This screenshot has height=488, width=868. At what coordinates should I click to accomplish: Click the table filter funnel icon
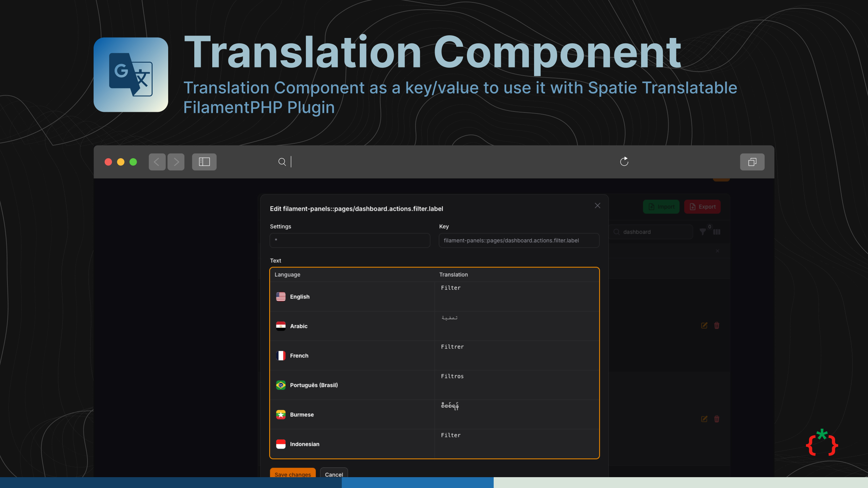tap(703, 232)
